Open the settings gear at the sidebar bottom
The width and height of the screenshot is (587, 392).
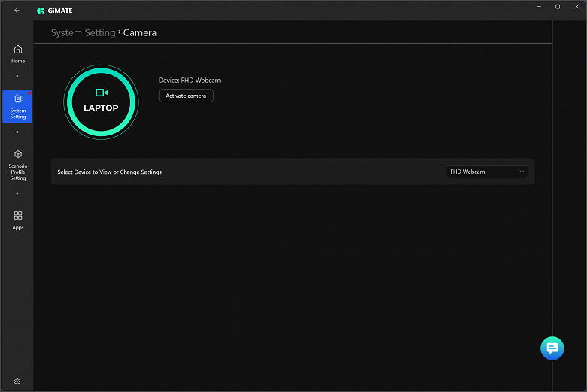click(17, 381)
